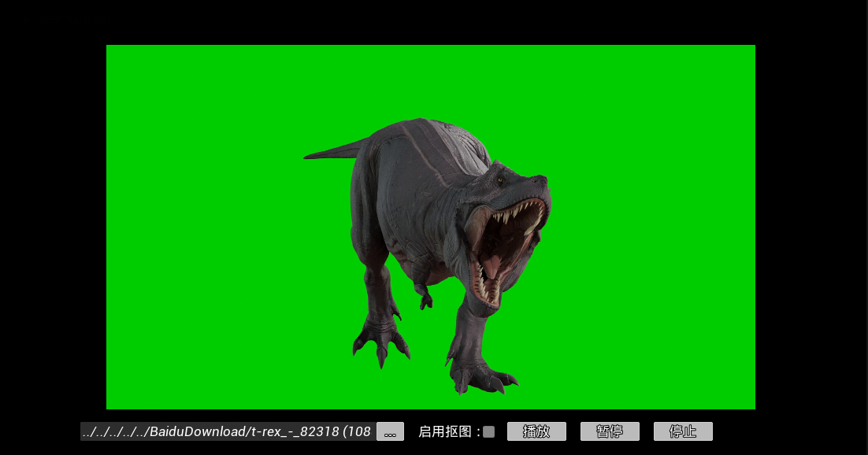Click the "t-rex_-_82318" filename in the path

click(295, 431)
